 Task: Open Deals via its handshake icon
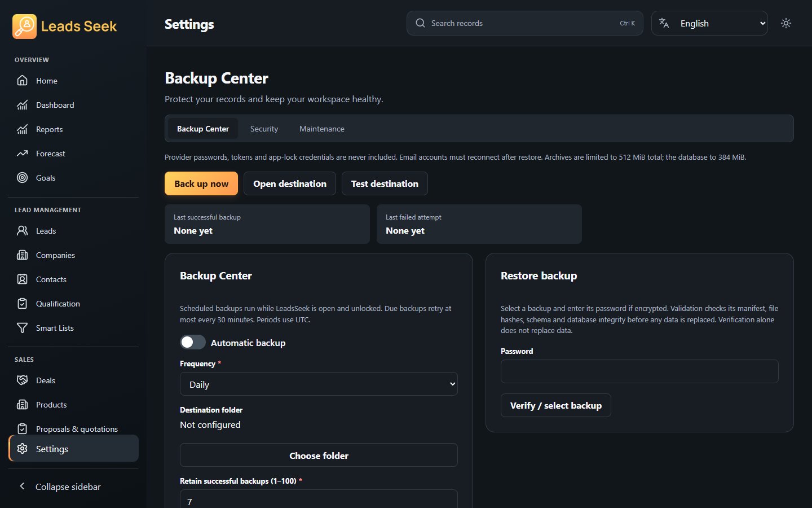tap(22, 380)
